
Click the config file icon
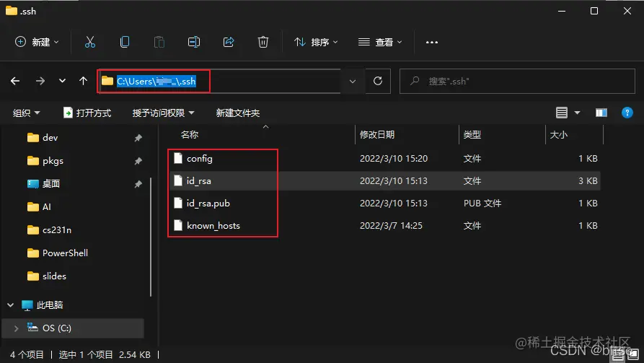(178, 158)
